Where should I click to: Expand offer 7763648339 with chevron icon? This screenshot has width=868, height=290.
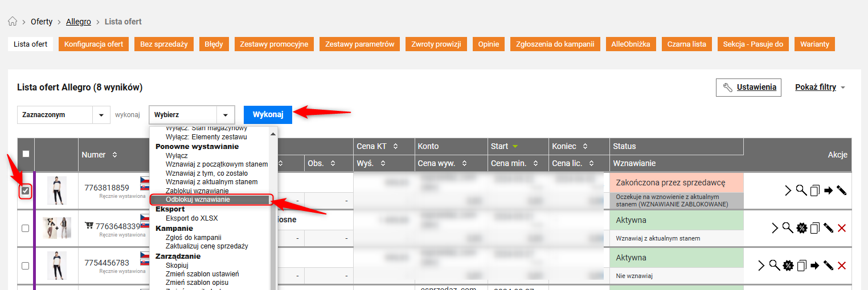(x=775, y=228)
